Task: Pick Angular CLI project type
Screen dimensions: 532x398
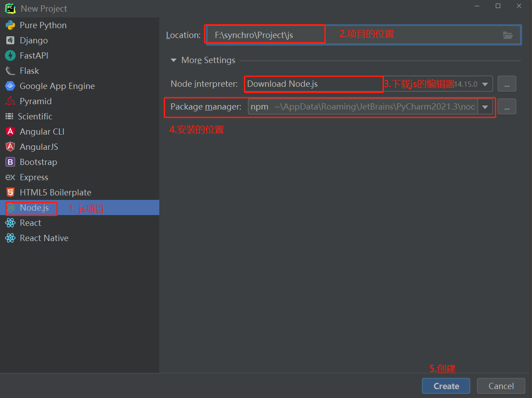Action: tap(79, 131)
